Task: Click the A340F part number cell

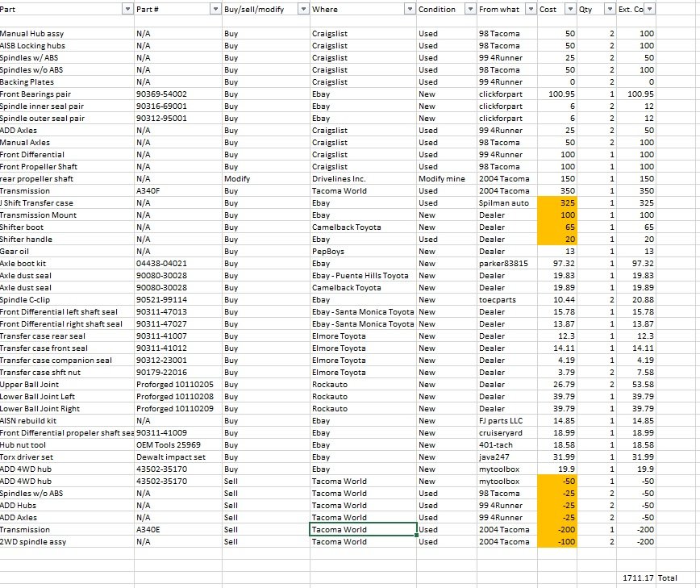Action: point(177,190)
